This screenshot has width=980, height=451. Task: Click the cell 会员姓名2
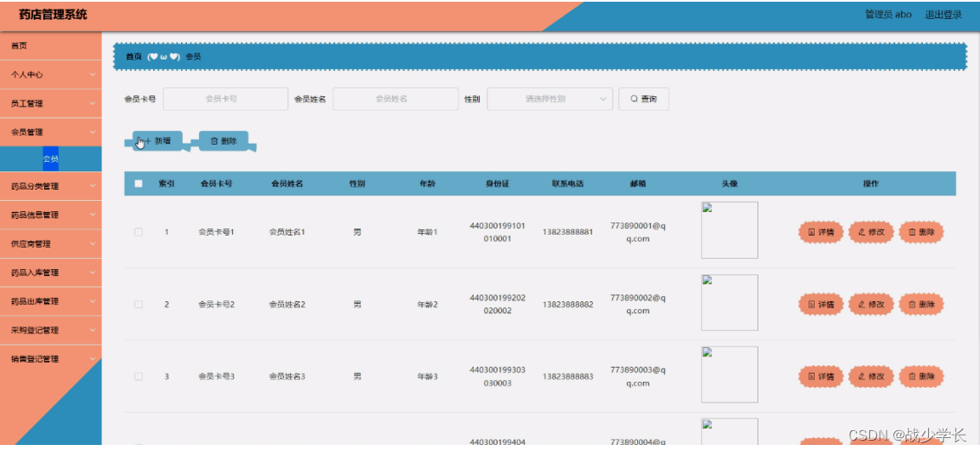pyautogui.click(x=287, y=304)
